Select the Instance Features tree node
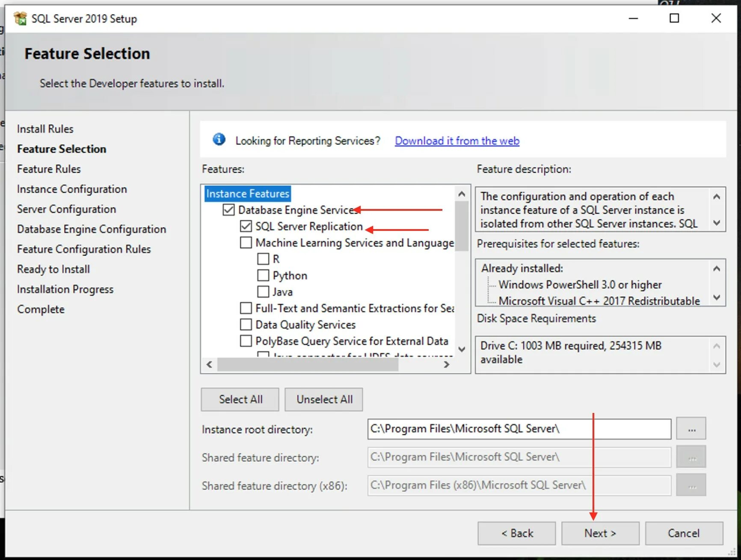This screenshot has height=560, width=741. point(248,194)
